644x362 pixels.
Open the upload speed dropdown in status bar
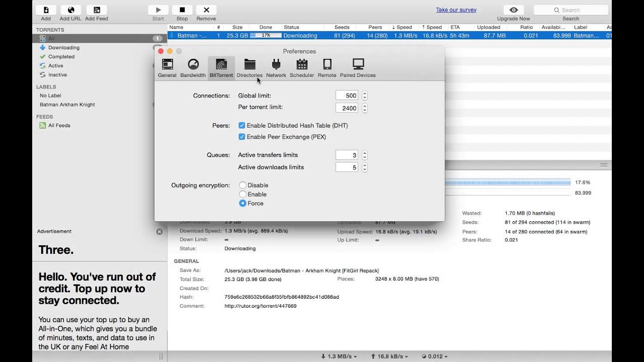tap(390, 356)
